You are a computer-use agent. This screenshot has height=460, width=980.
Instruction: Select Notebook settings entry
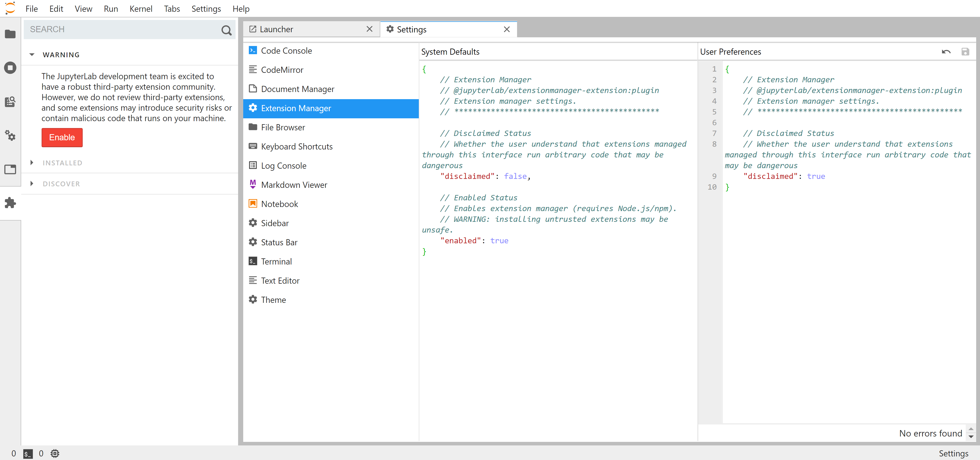(279, 204)
